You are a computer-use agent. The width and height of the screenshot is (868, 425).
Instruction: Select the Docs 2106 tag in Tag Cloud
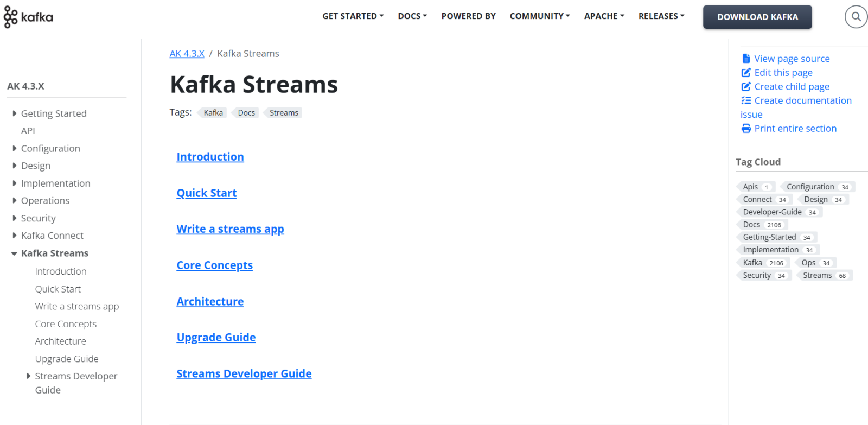point(762,224)
